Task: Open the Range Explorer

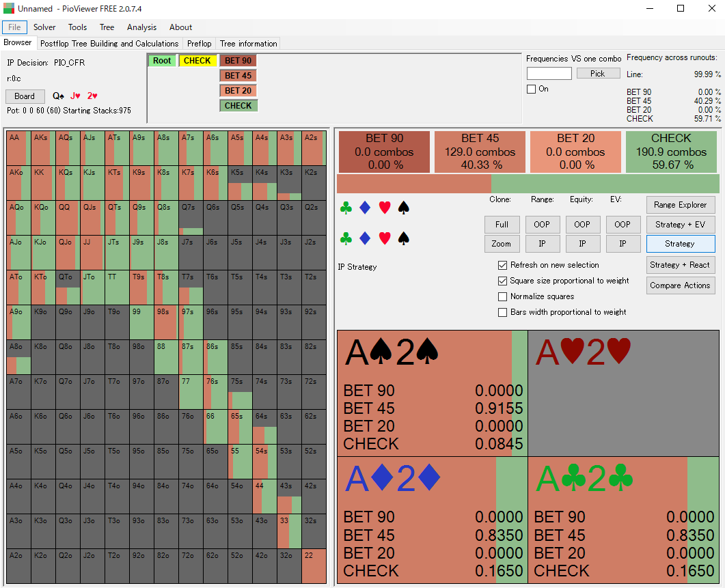Action: tap(680, 205)
